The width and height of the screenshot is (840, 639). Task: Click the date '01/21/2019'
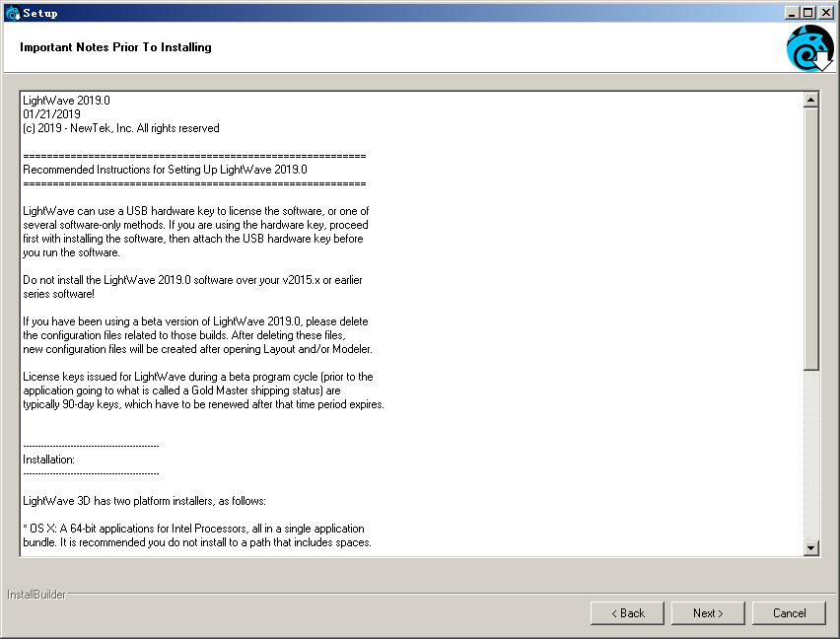click(51, 114)
